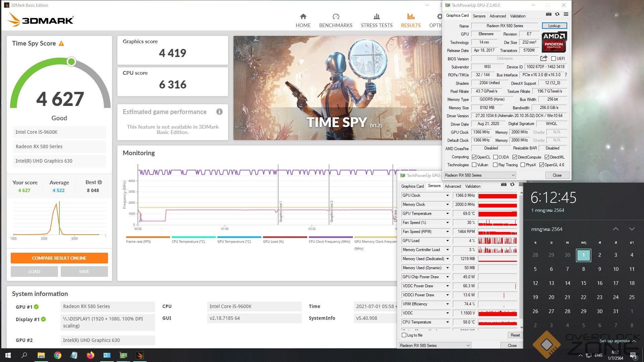This screenshot has height=362, width=644.
Task: Click the Estimated game performance info icon
Action: pos(219,112)
